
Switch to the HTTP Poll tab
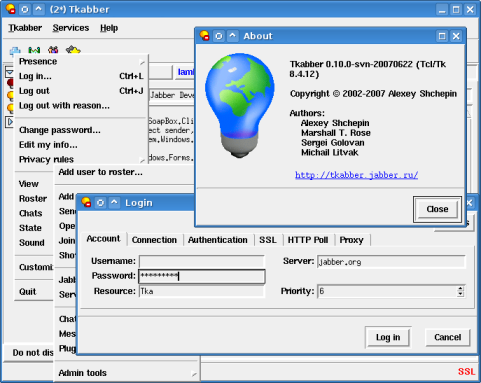click(308, 240)
